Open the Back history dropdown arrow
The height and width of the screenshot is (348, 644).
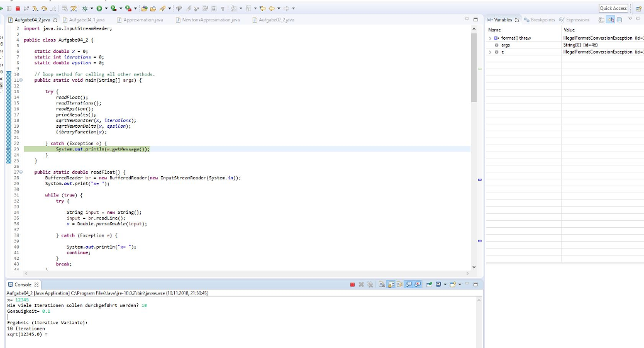tap(279, 8)
